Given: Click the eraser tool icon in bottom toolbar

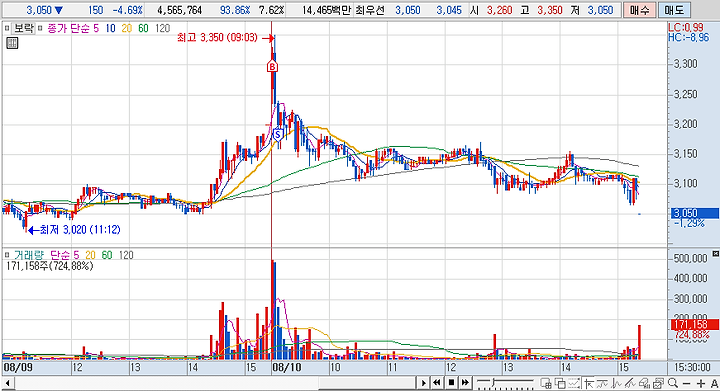Looking at the screenshot, I should point(644,383).
